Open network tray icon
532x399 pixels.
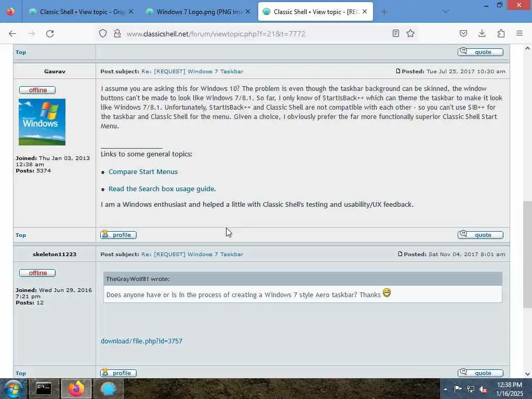(471, 389)
